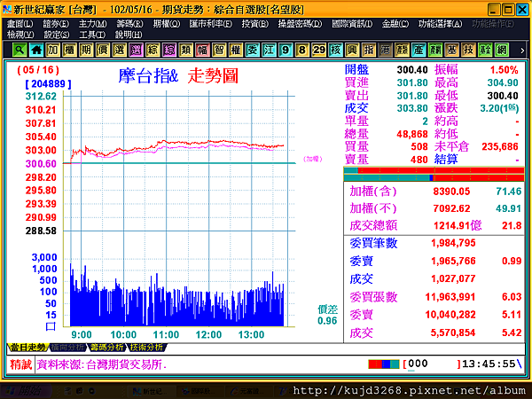Click the yellow 綜 toolbar icon
The image size is (532, 399).
[153, 51]
